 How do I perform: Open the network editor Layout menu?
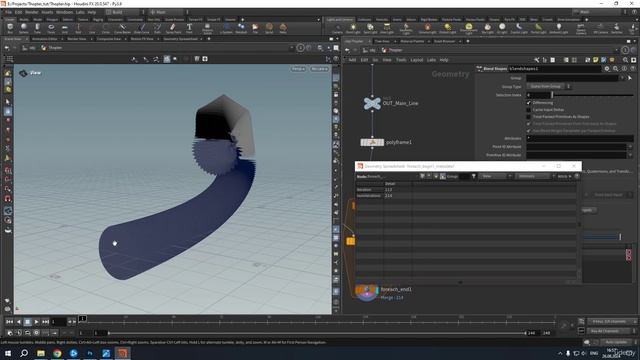coord(416,60)
